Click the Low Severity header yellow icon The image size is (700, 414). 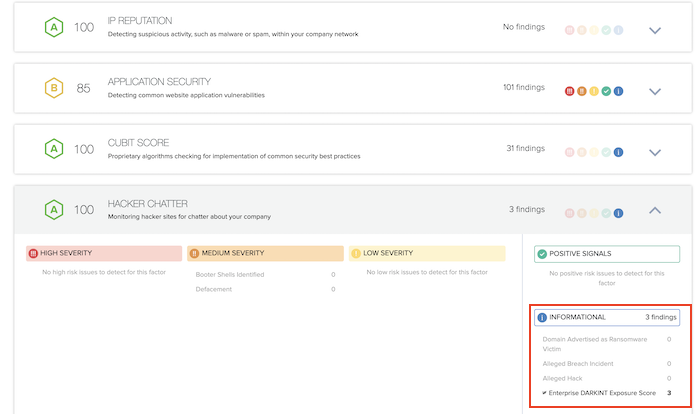[356, 253]
